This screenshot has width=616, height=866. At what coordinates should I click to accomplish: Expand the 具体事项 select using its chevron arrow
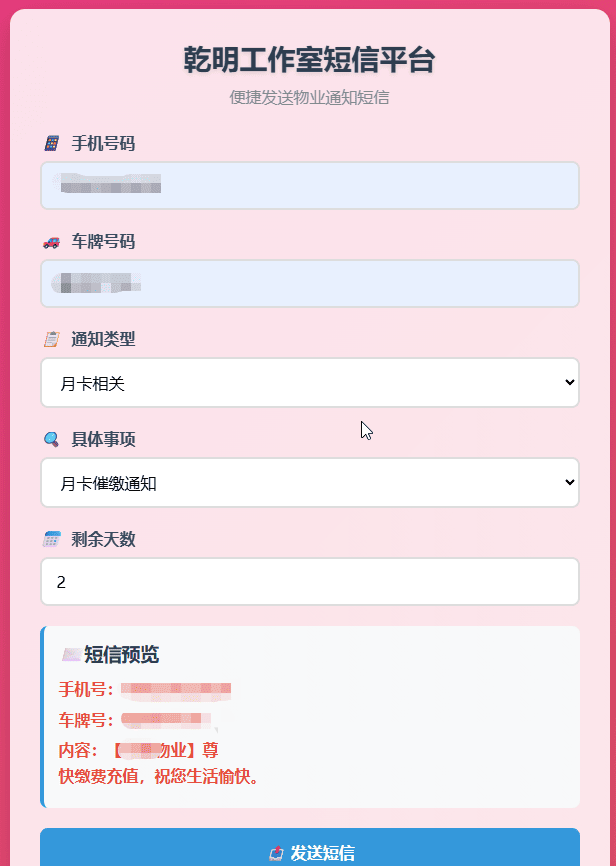pos(571,482)
